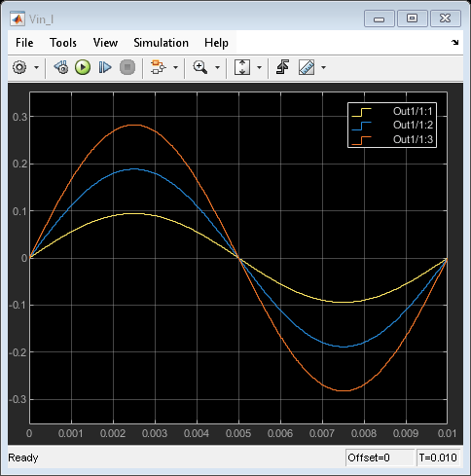Open the File menu
The height and width of the screenshot is (476, 471).
(x=24, y=43)
